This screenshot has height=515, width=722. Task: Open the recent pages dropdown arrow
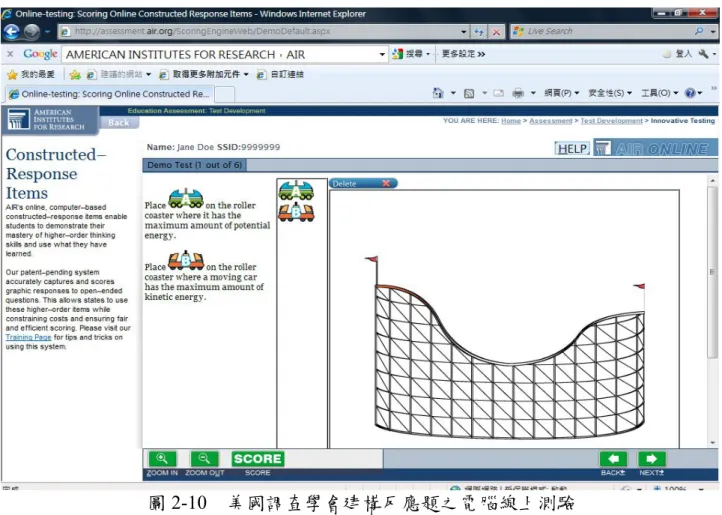point(47,32)
